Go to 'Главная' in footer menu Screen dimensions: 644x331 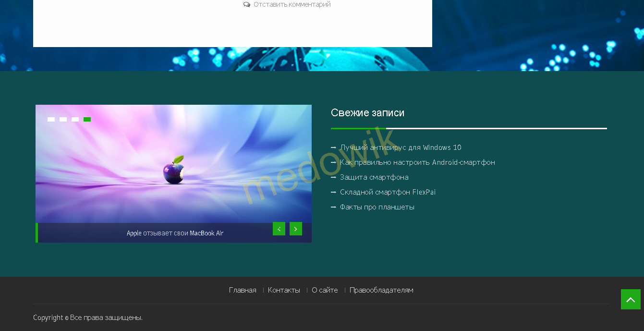[243, 290]
